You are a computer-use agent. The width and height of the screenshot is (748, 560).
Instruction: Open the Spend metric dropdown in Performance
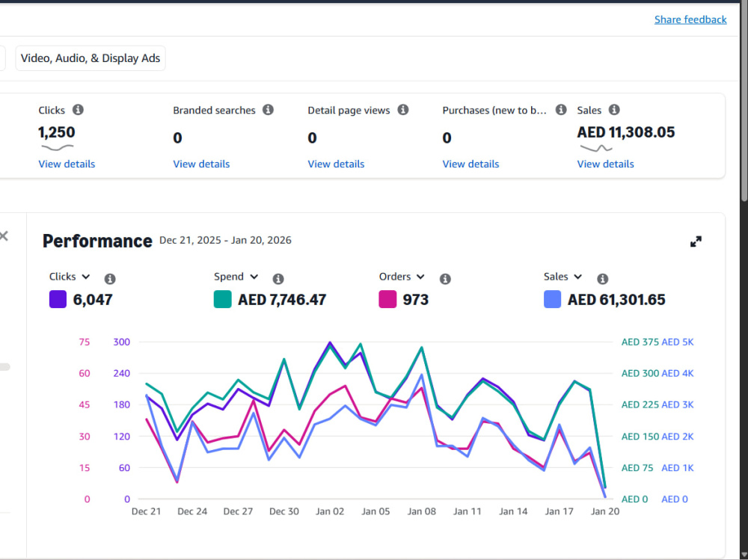236,277
